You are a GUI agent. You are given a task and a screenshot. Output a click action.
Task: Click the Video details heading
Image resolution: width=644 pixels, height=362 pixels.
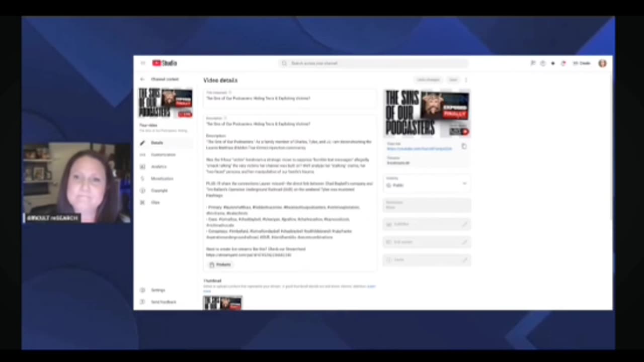tap(220, 80)
